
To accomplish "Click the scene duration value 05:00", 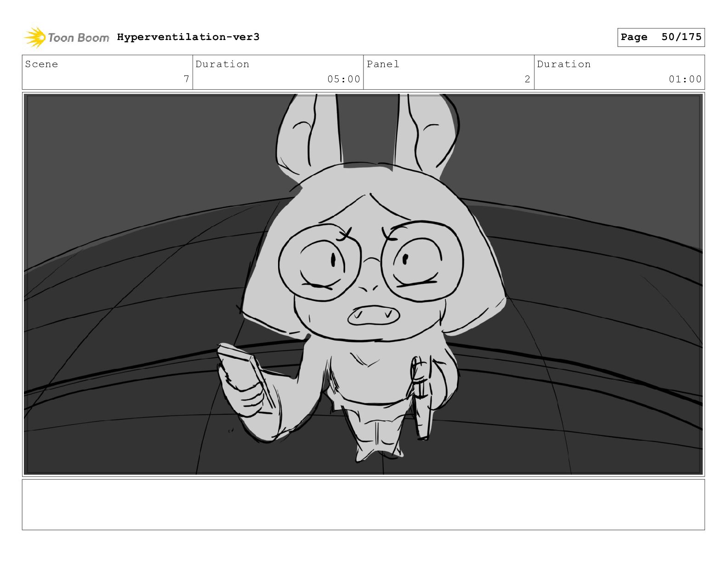I will [344, 79].
